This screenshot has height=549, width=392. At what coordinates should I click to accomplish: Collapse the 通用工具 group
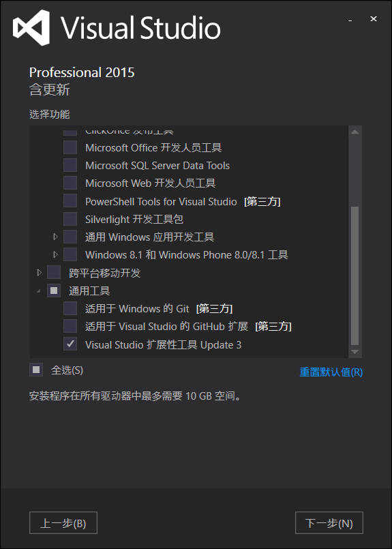coord(38,291)
